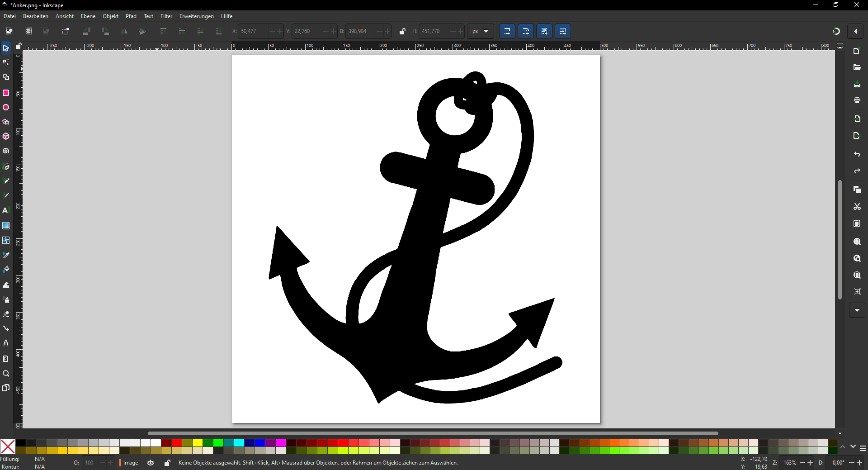Select the Zoom tool in toolbox

(6, 374)
